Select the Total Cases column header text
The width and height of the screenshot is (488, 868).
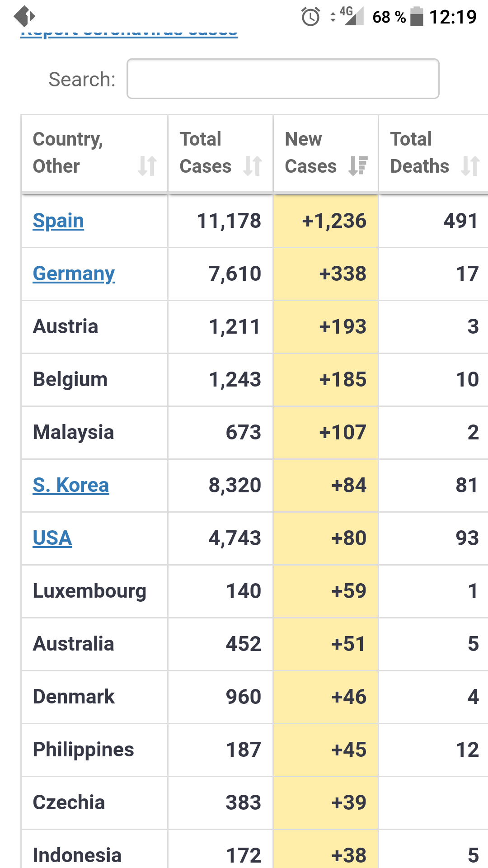tap(206, 153)
